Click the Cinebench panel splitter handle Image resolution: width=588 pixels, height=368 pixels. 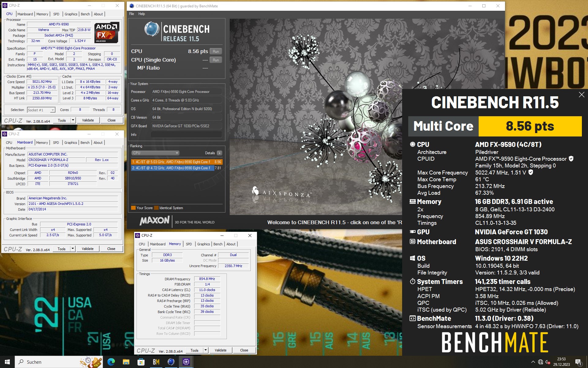[228, 123]
